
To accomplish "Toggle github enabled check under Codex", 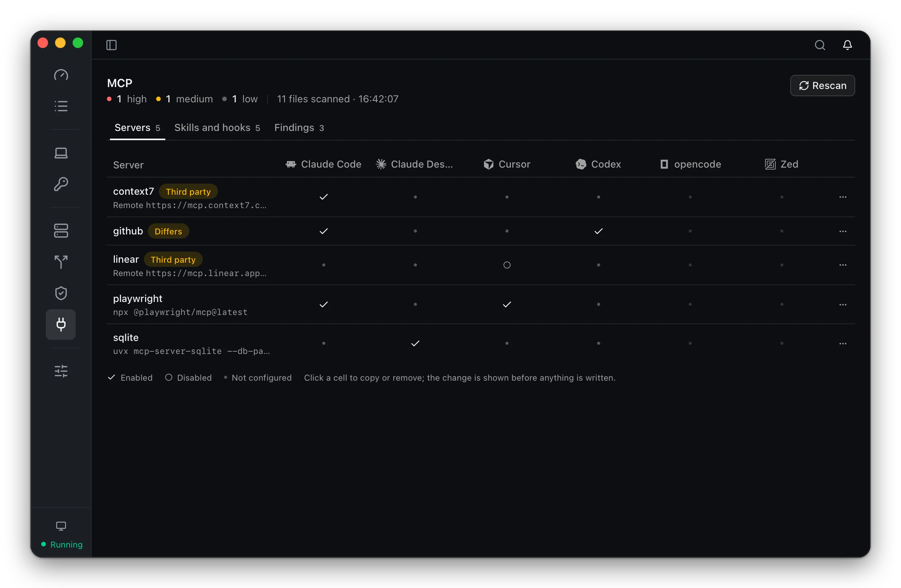I will (x=599, y=231).
